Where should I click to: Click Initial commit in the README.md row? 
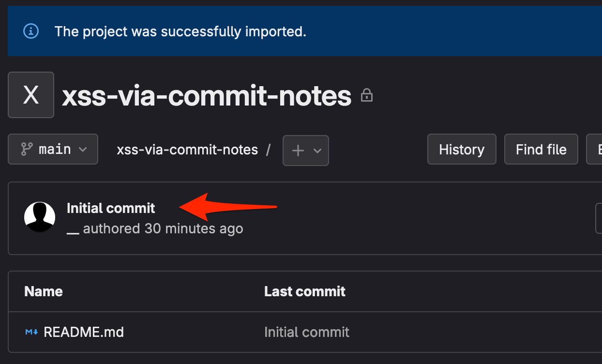[307, 333]
